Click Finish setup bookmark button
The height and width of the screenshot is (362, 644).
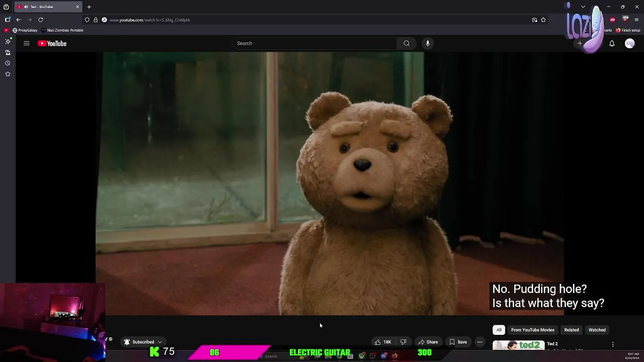[x=628, y=30]
